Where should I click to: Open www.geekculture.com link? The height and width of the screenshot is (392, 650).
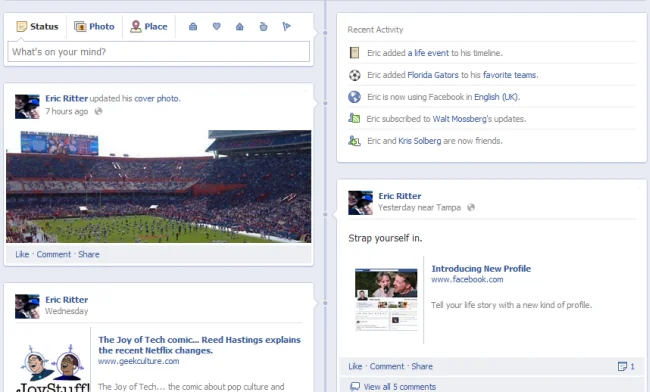tap(138, 361)
